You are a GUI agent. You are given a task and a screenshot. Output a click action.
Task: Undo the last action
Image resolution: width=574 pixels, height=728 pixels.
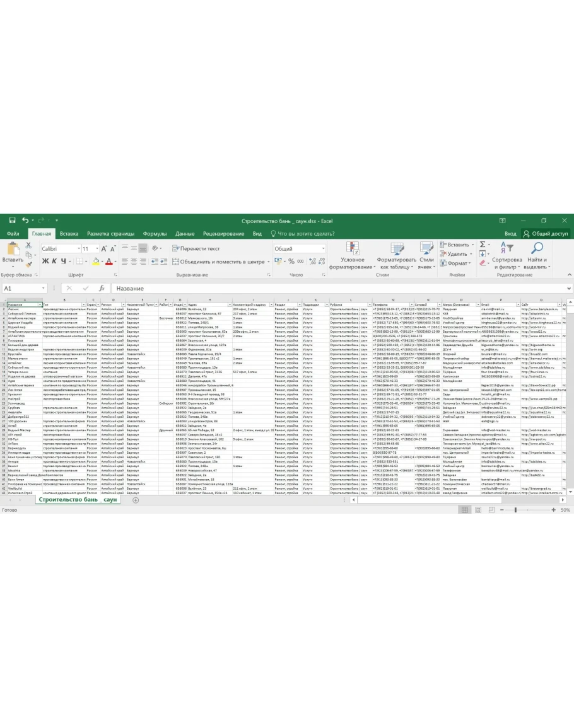[25, 221]
